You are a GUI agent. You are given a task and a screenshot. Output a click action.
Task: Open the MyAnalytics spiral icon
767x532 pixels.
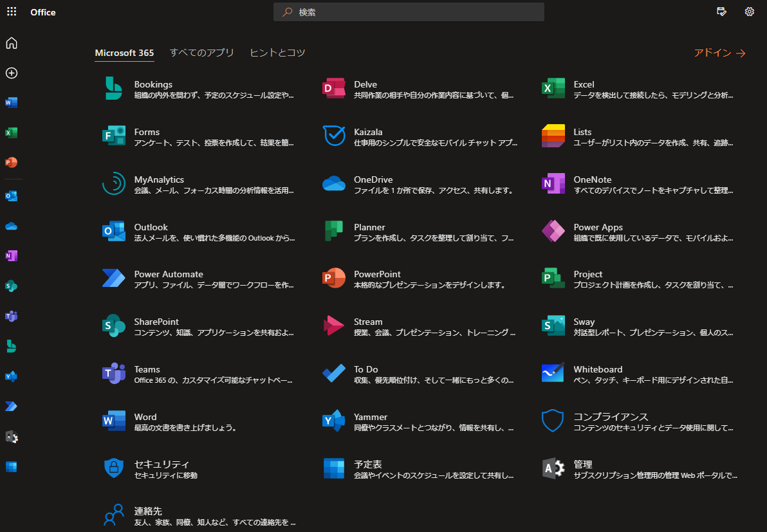[x=113, y=183]
